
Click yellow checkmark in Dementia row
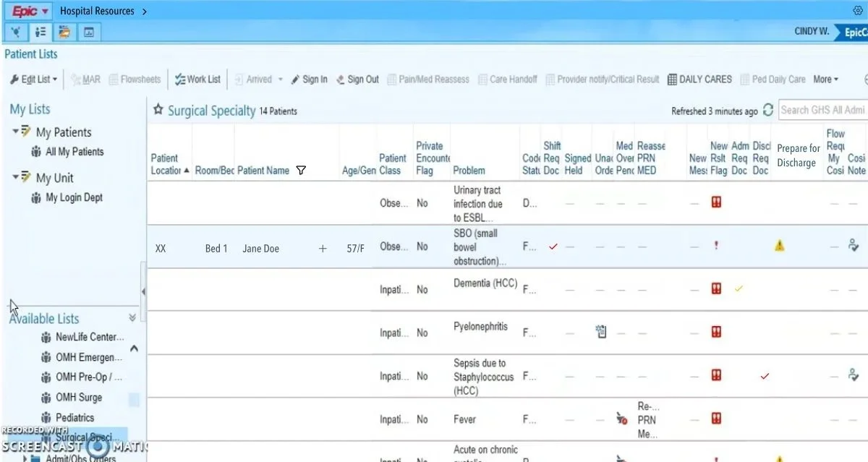[739, 288]
